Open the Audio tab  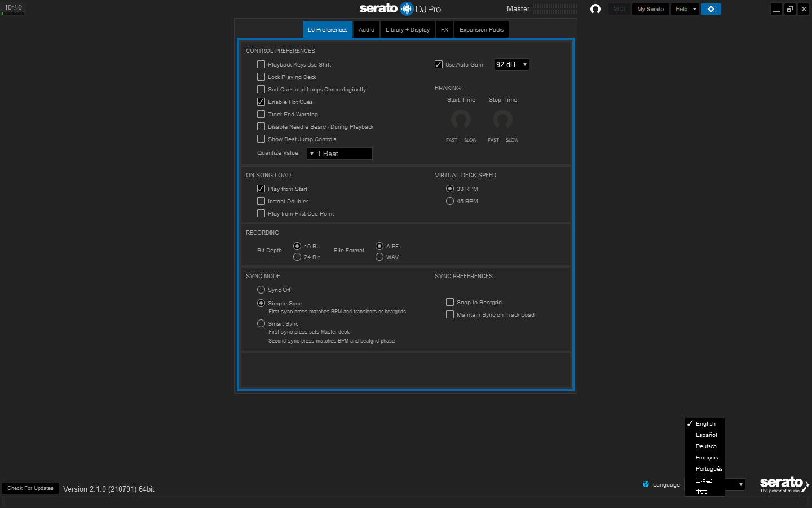coord(367,29)
